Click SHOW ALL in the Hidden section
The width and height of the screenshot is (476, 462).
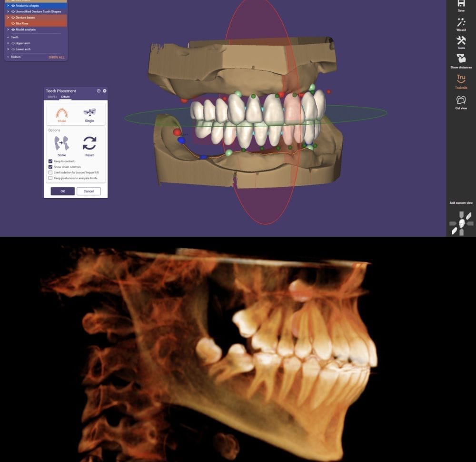click(x=57, y=57)
